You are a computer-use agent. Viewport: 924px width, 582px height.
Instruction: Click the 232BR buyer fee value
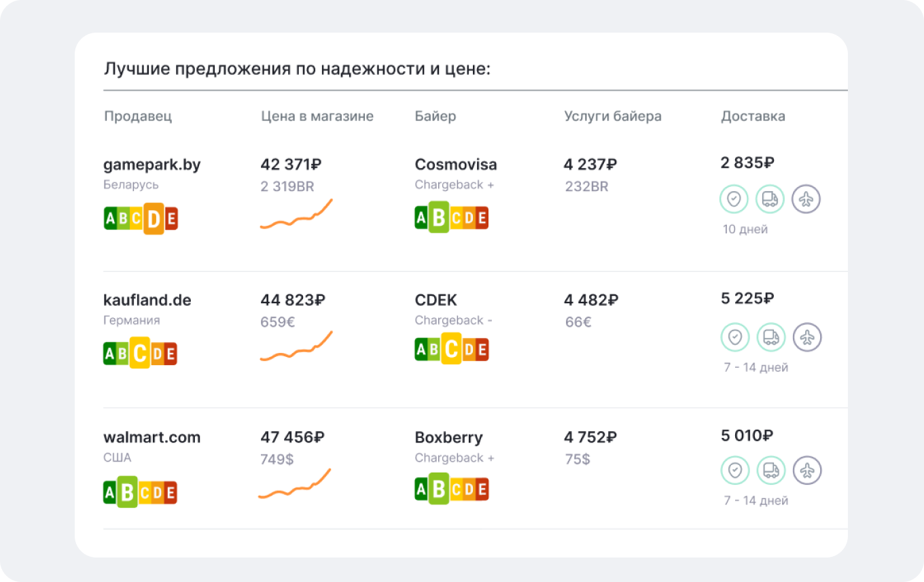(x=586, y=186)
